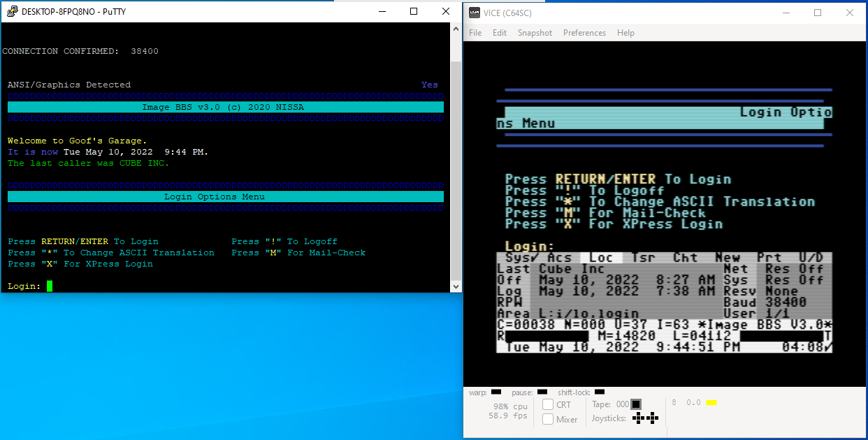Maximize the VICE window

tap(818, 13)
